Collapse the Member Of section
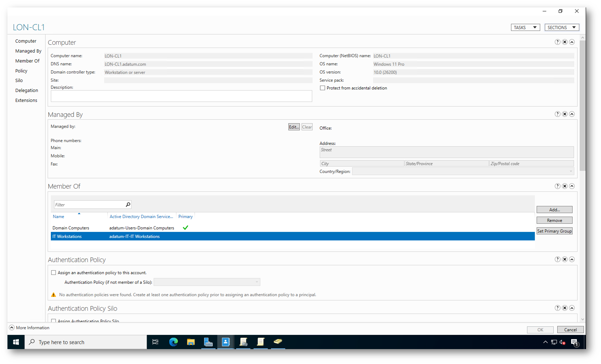The image size is (601, 364). pyautogui.click(x=572, y=186)
